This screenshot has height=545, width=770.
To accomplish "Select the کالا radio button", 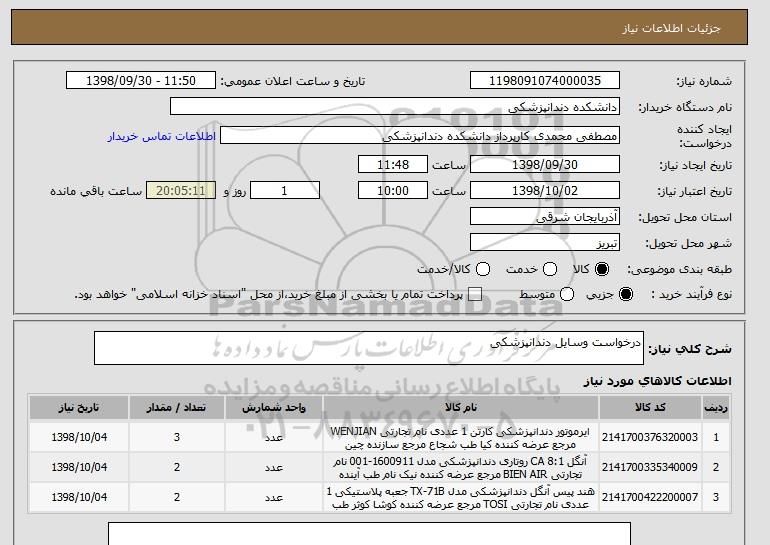I will (x=602, y=269).
